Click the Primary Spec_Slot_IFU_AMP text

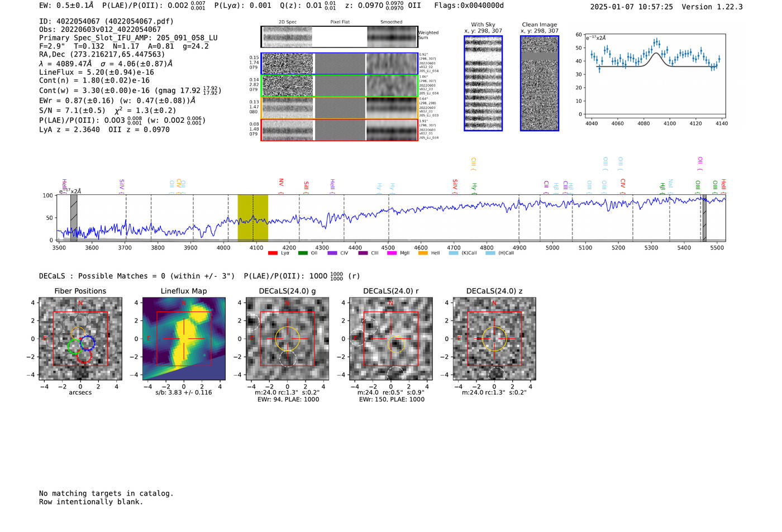[128, 38]
